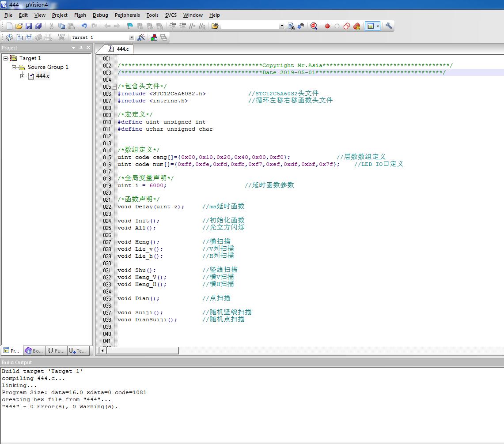Navigate backwards with the left arrow icon
The width and height of the screenshot is (504, 444).
coord(107,26)
